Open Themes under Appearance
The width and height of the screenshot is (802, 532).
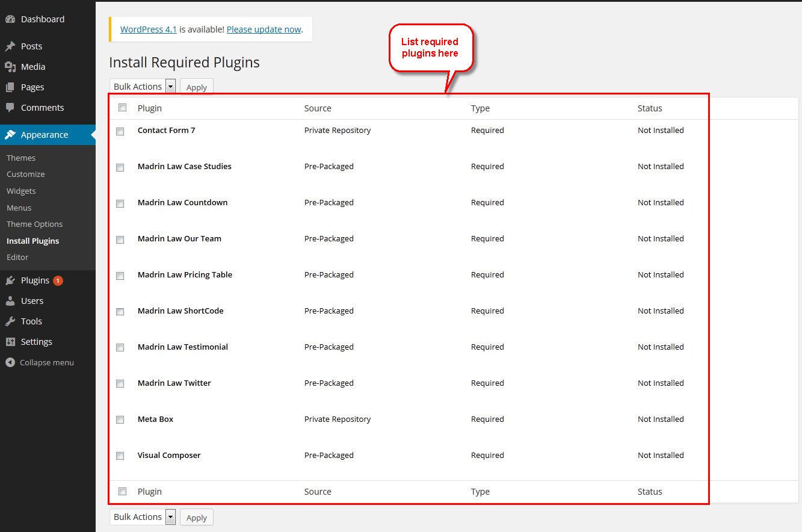[x=21, y=158]
